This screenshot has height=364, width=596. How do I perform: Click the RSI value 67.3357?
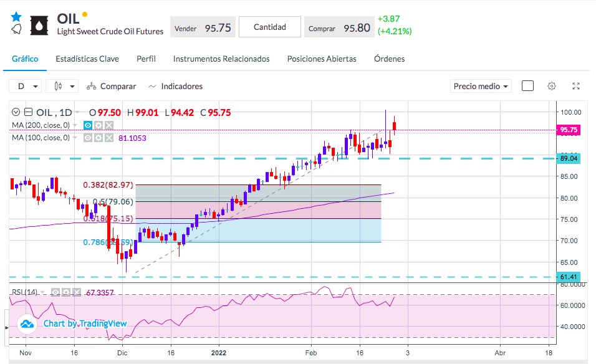[x=100, y=292]
